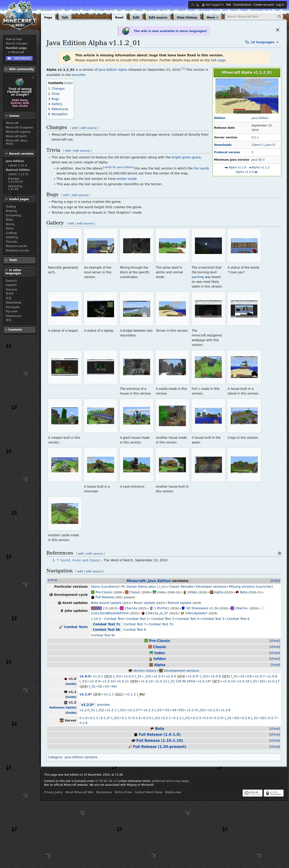
Task: Open the Far Lands link
Action: [201, 169]
